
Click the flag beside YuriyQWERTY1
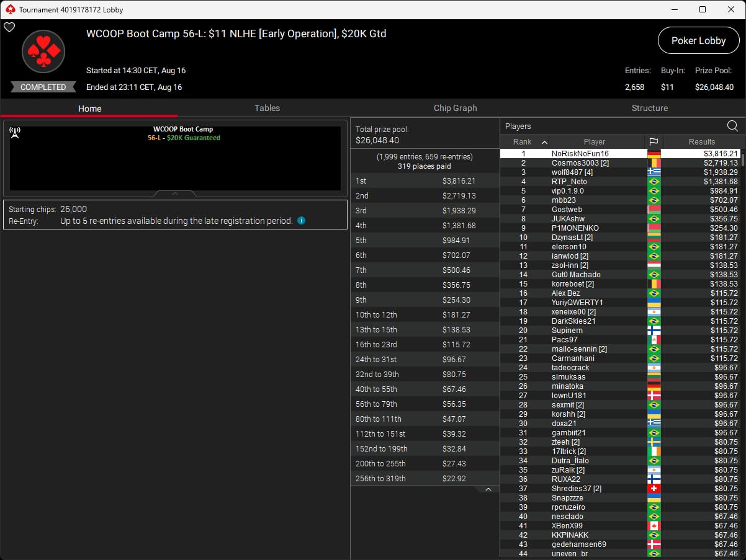[654, 302]
